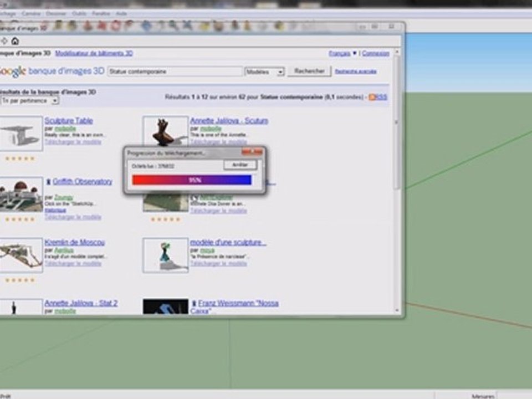Image resolution: width=532 pixels, height=399 pixels.
Task: Click author Zoungy under Griffith Observatory
Action: (x=64, y=197)
